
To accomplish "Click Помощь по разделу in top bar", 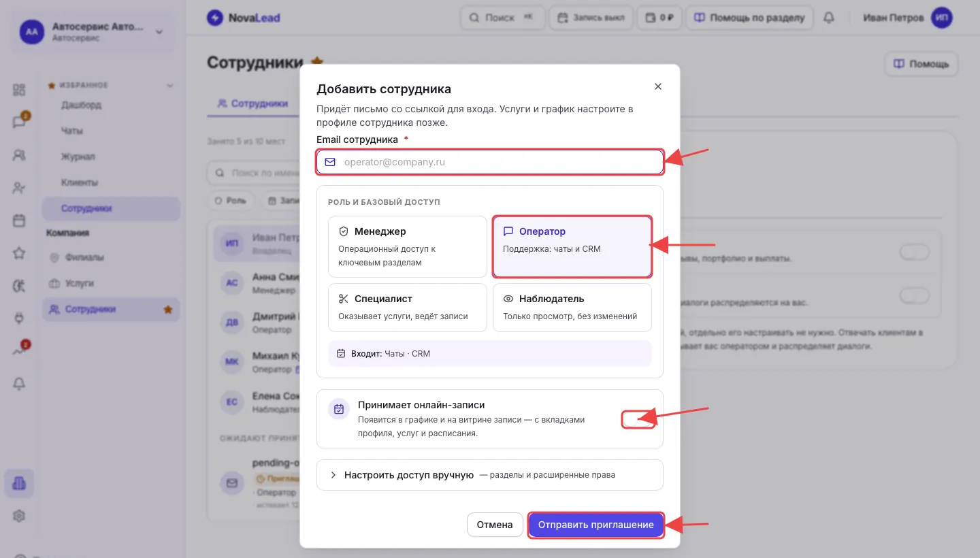I will click(x=749, y=18).
